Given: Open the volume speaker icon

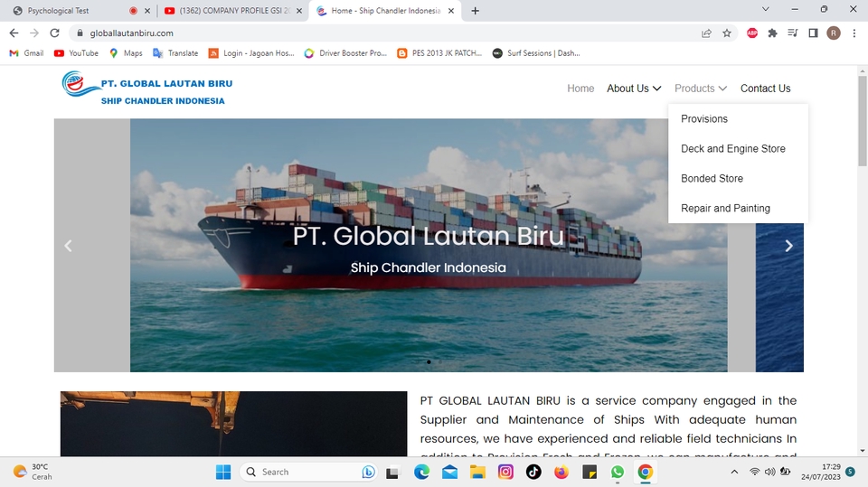Looking at the screenshot, I should (769, 472).
